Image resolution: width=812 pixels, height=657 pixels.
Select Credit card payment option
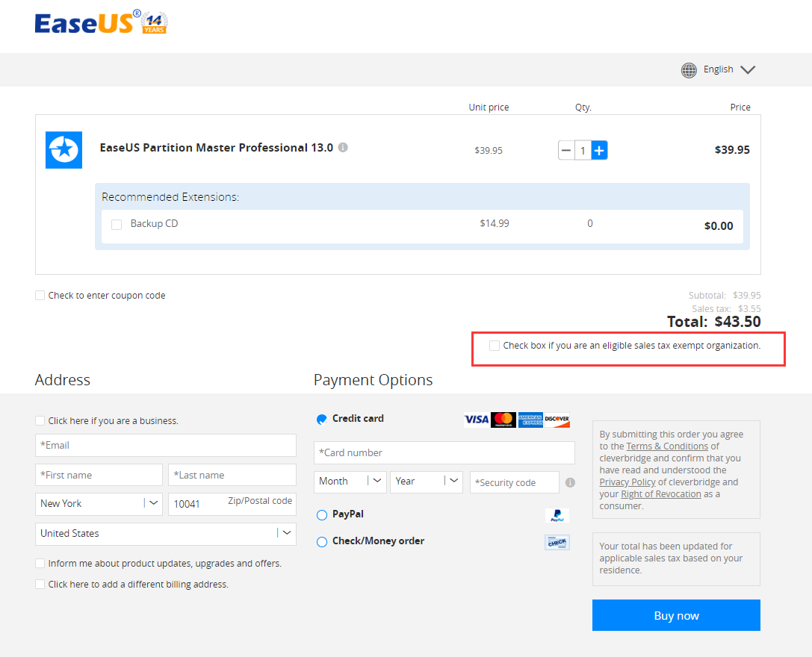pos(322,420)
